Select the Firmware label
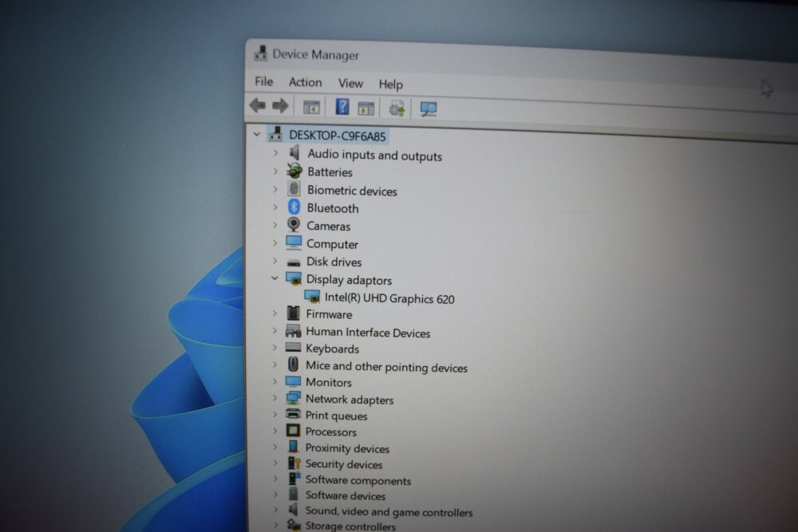 329,314
